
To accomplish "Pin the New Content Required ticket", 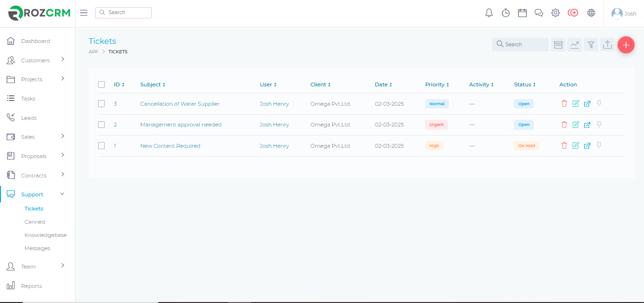I will pyautogui.click(x=599, y=146).
